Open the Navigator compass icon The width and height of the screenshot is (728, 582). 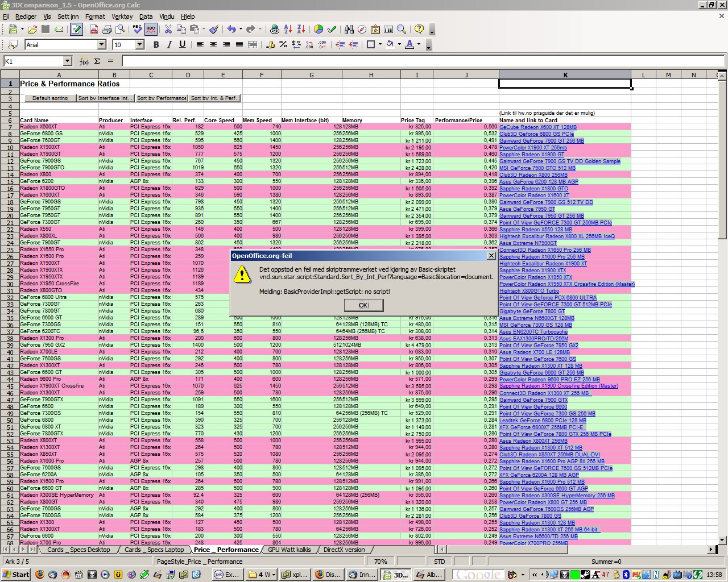coord(362,29)
